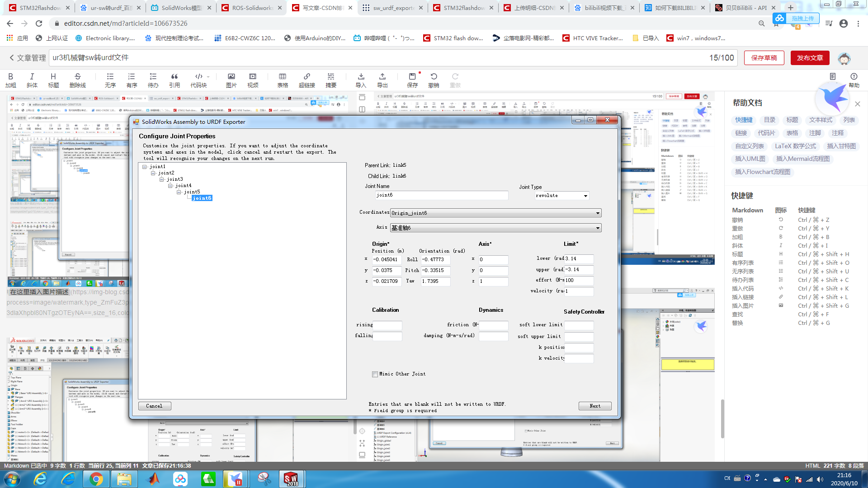Image resolution: width=868 pixels, height=488 pixels.
Task: Switch to the ROS-Solidworks browser tab
Action: point(252,8)
